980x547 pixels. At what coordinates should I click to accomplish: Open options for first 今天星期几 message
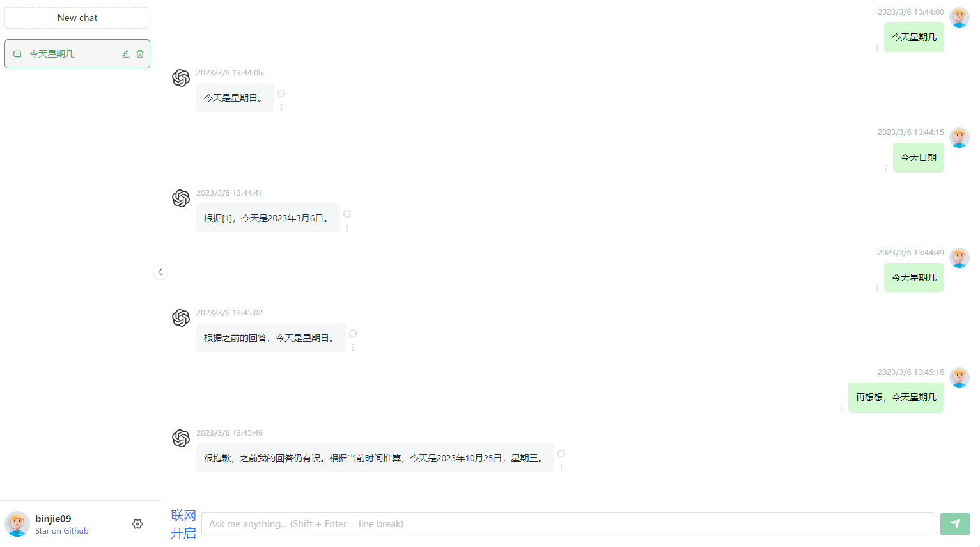[877, 48]
